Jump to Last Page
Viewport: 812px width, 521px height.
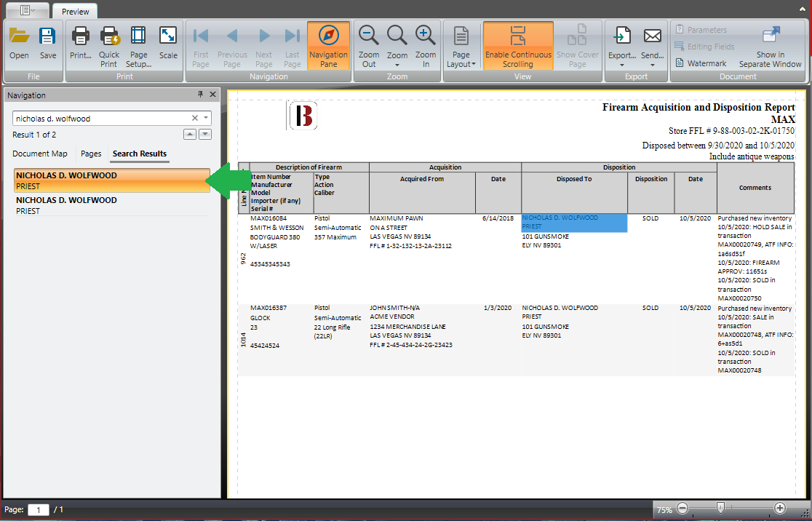292,46
